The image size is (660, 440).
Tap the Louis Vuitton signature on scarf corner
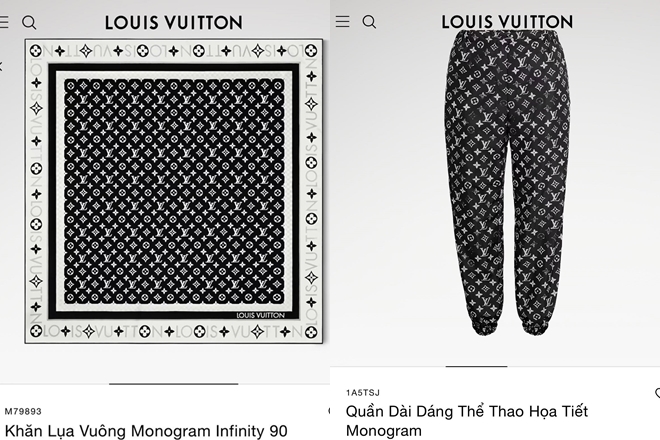261,315
